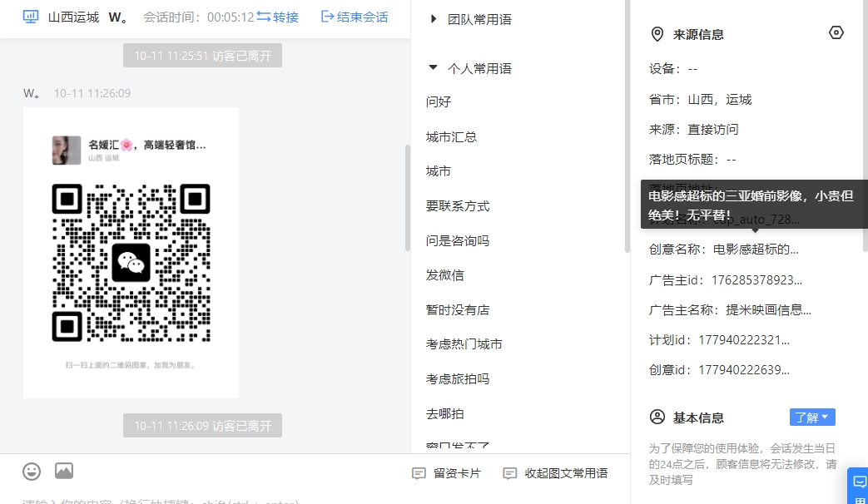Image resolution: width=868 pixels, height=504 pixels.
Task: Click the 山西运城 visitor name
Action: (73, 17)
